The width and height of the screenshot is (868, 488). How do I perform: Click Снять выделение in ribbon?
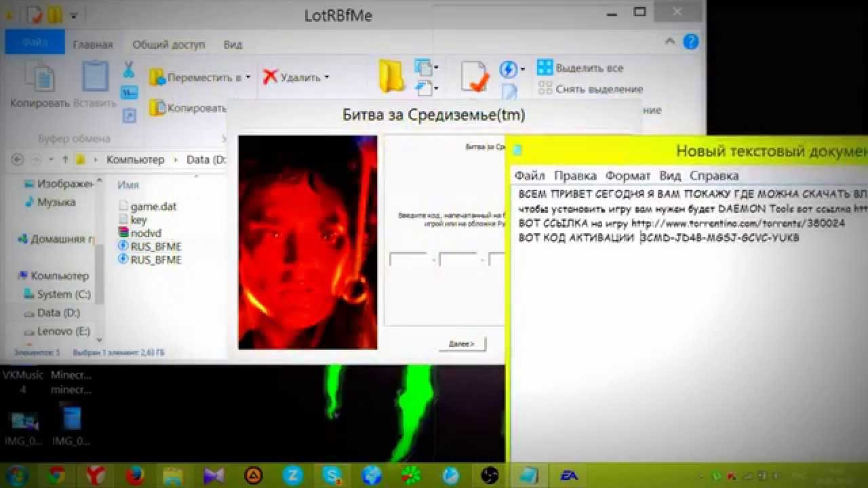click(x=591, y=89)
